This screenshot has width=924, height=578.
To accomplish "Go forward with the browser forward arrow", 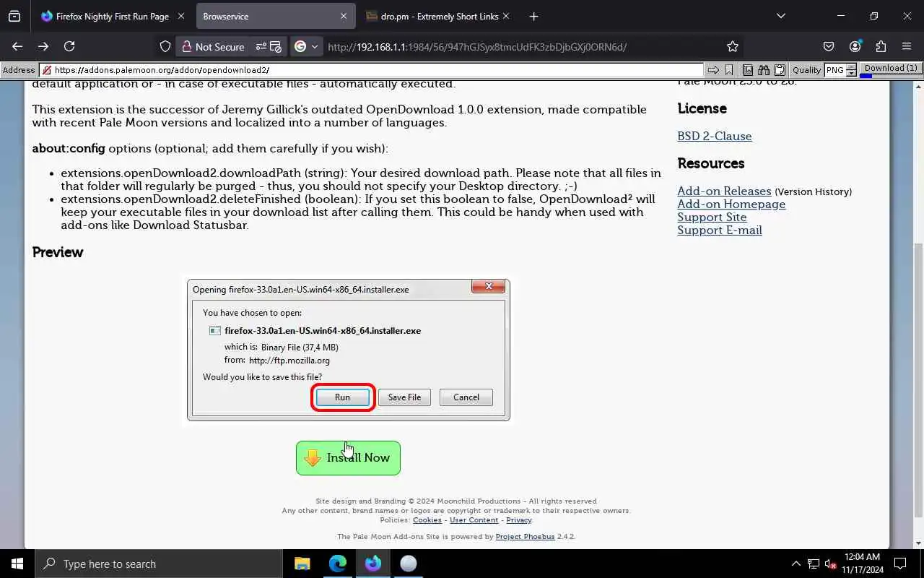I will point(43,46).
